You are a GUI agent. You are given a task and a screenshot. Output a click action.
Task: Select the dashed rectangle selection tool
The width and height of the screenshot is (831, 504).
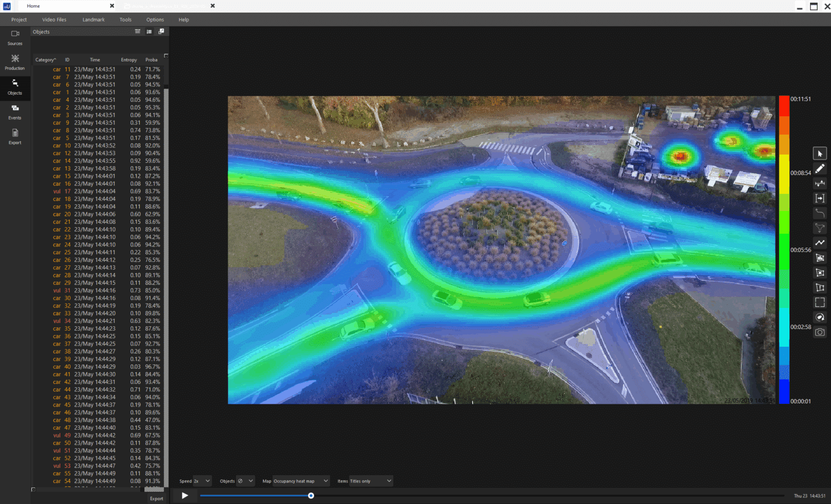[x=820, y=302]
